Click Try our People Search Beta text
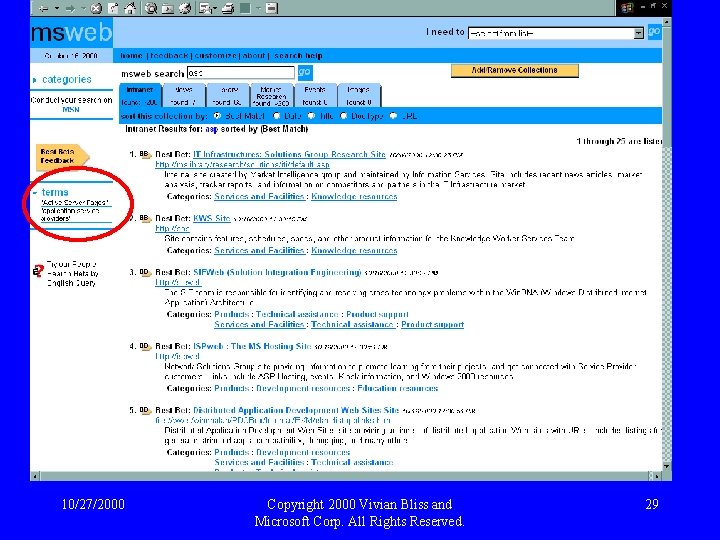Viewport: 720px width, 540px height. (x=73, y=274)
